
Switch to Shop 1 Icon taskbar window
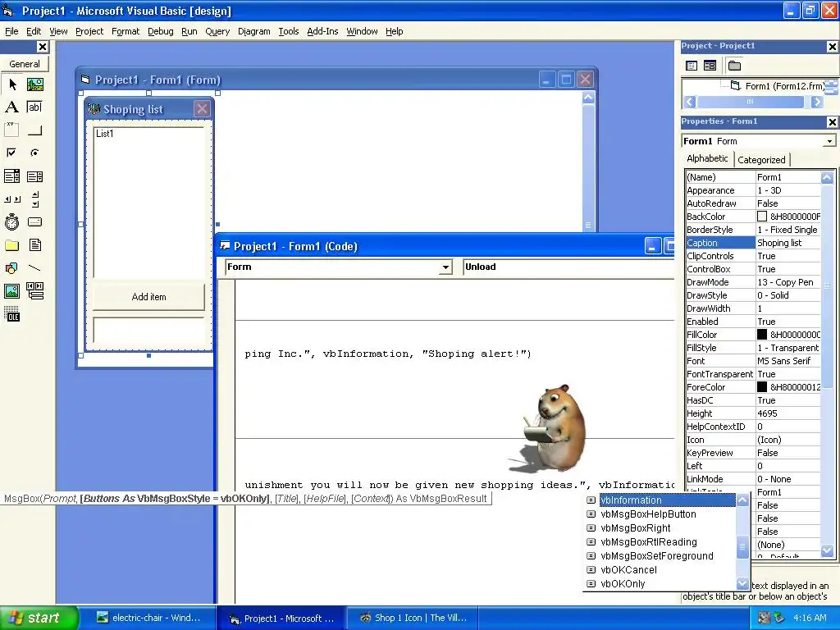(413, 618)
